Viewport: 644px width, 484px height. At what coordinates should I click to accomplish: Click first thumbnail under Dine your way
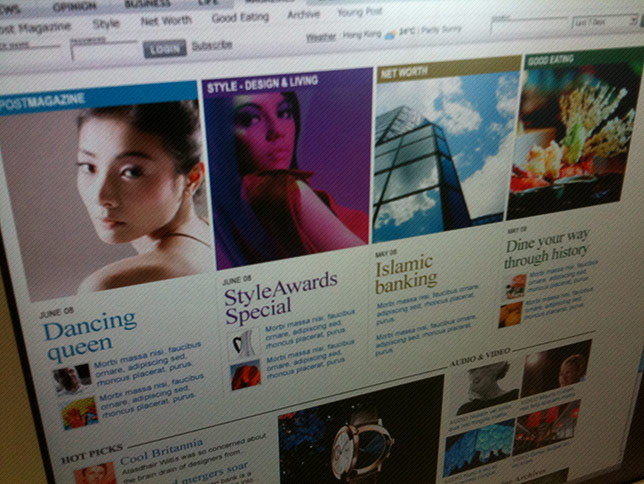click(x=514, y=286)
